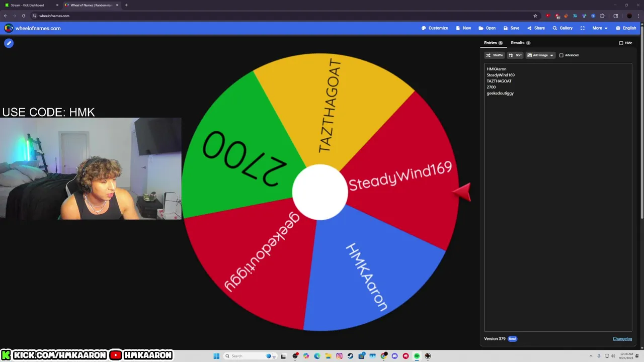Switch to the Entries tab
Screen dimensions: 644x362
coord(493,43)
